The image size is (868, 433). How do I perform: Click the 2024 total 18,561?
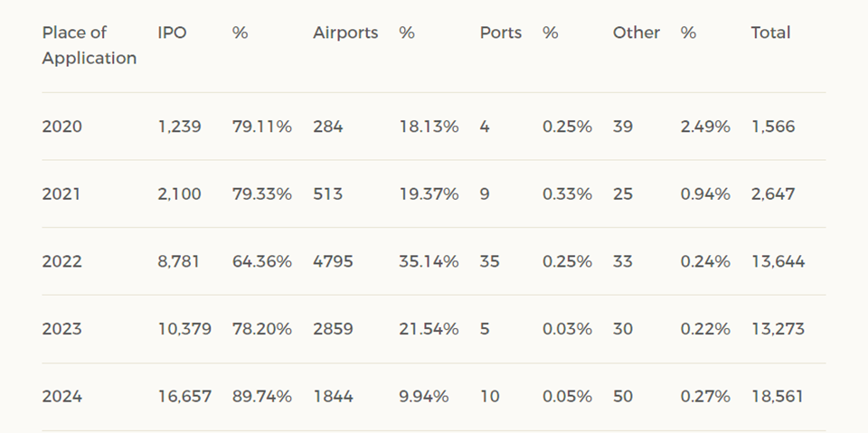[777, 397]
